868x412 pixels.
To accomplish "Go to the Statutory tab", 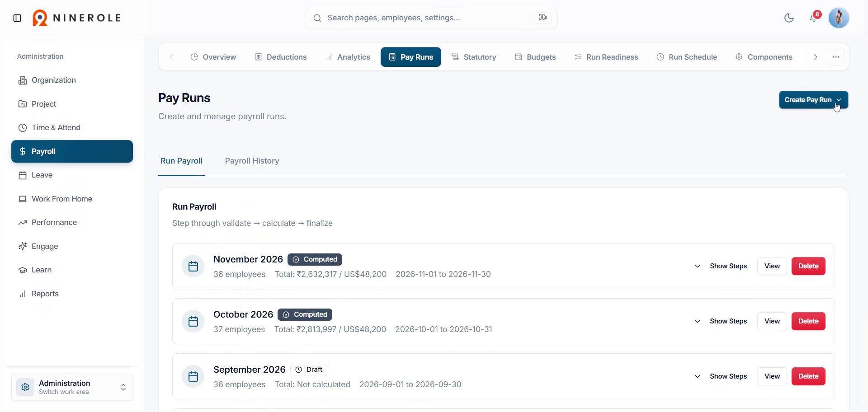I will 474,57.
